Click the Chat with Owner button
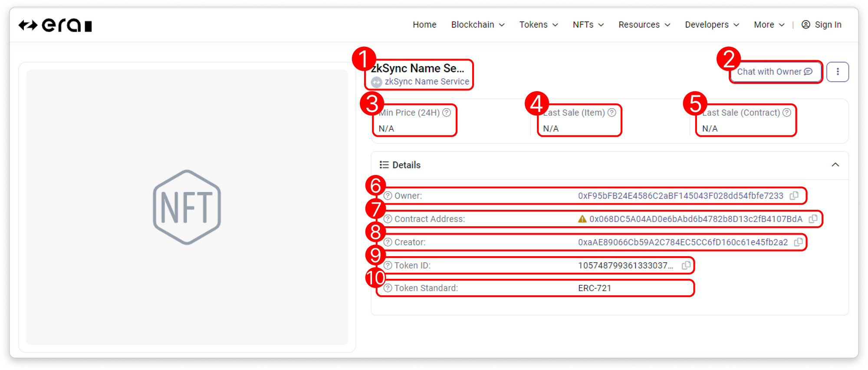This screenshot has height=370, width=868. click(x=775, y=72)
